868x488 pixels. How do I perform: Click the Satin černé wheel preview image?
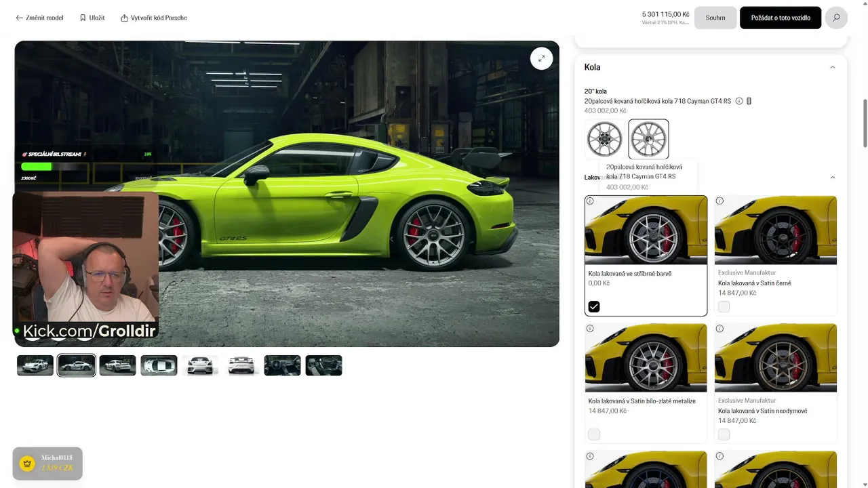coord(776,230)
